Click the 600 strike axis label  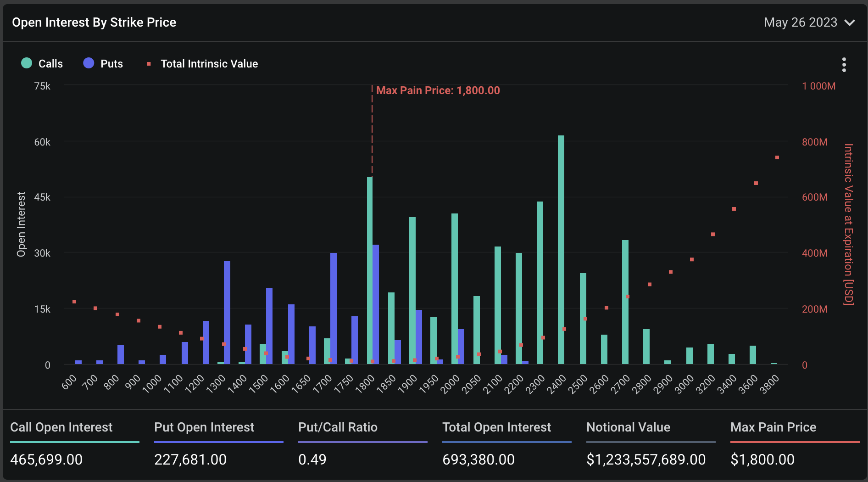pyautogui.click(x=69, y=382)
